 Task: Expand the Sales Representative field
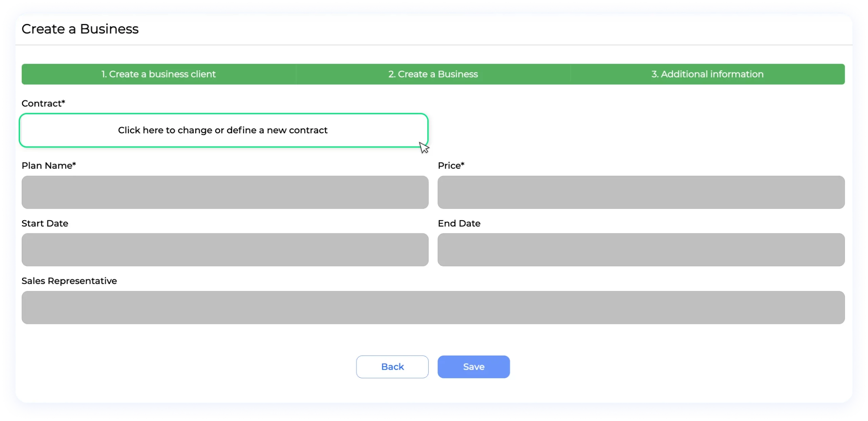[x=433, y=307]
